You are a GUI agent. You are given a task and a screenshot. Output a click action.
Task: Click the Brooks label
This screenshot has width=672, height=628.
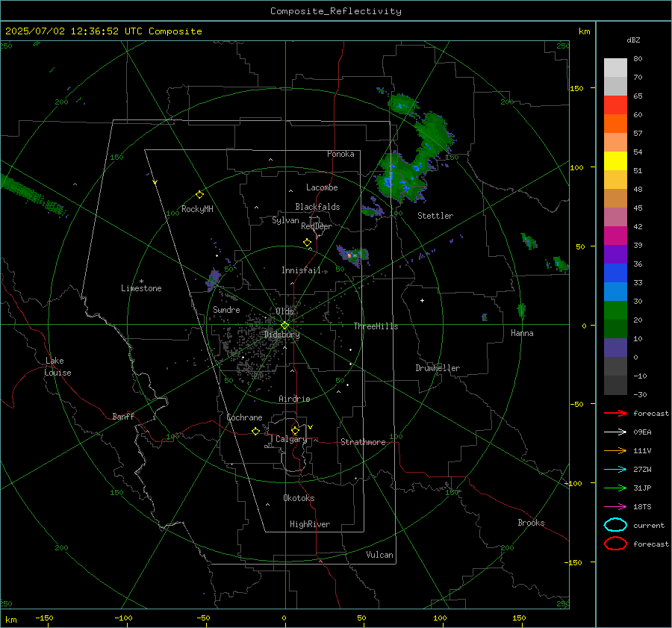tap(531, 523)
